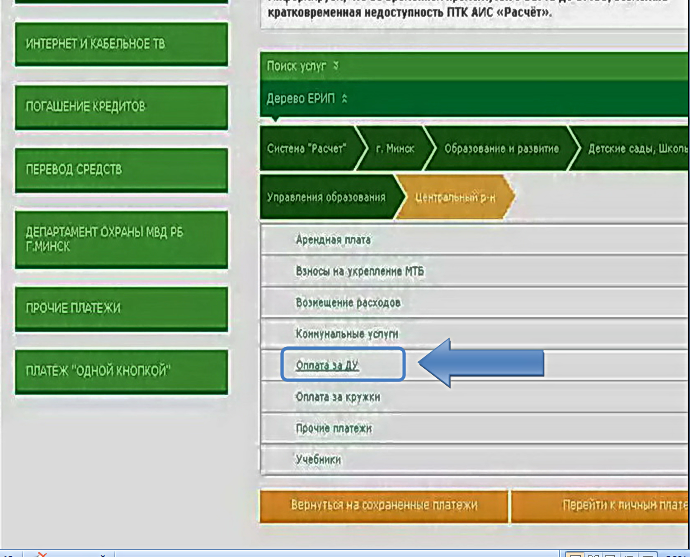Screen dimensions: 690x557
Task: Select Образование и развитие breadcrumb
Action: tap(494, 148)
